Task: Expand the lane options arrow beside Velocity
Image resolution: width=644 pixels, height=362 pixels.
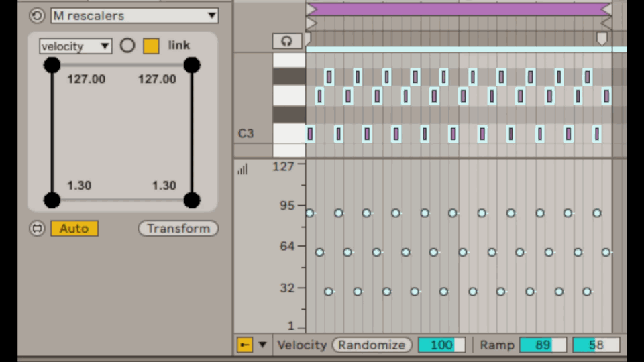Action: click(262, 345)
